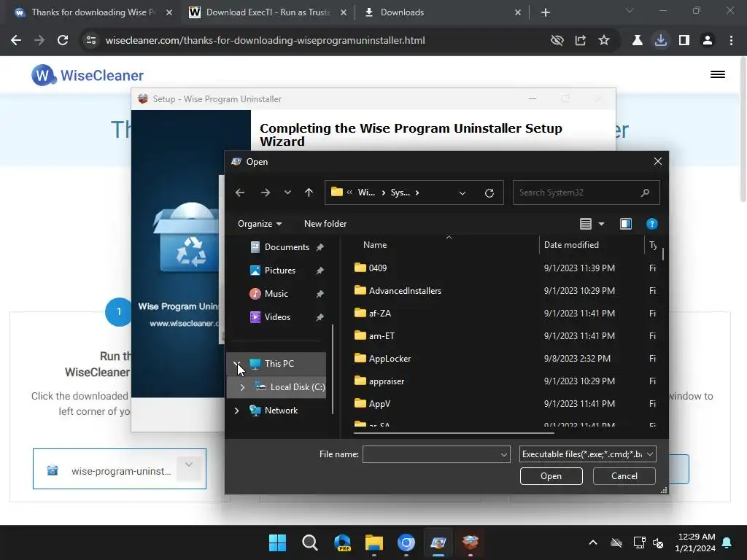Open a new browser tab
Screen dimensions: 747x560
[x=546, y=12]
